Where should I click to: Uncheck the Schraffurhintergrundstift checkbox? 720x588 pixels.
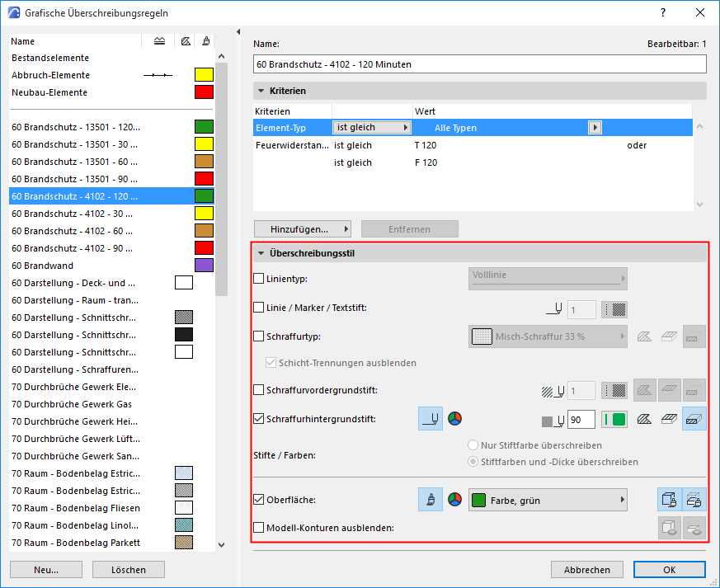[x=258, y=419]
